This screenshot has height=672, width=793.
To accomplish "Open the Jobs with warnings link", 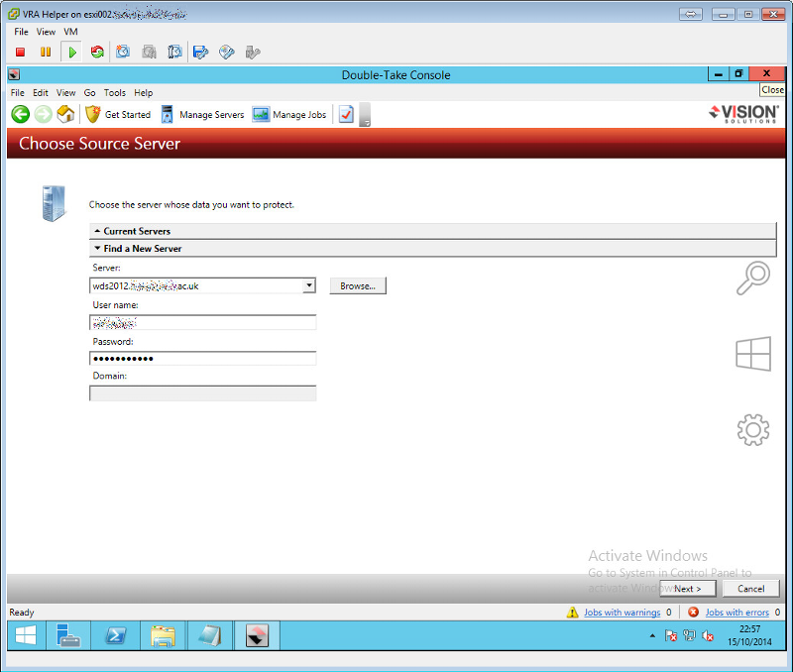I will pos(623,613).
